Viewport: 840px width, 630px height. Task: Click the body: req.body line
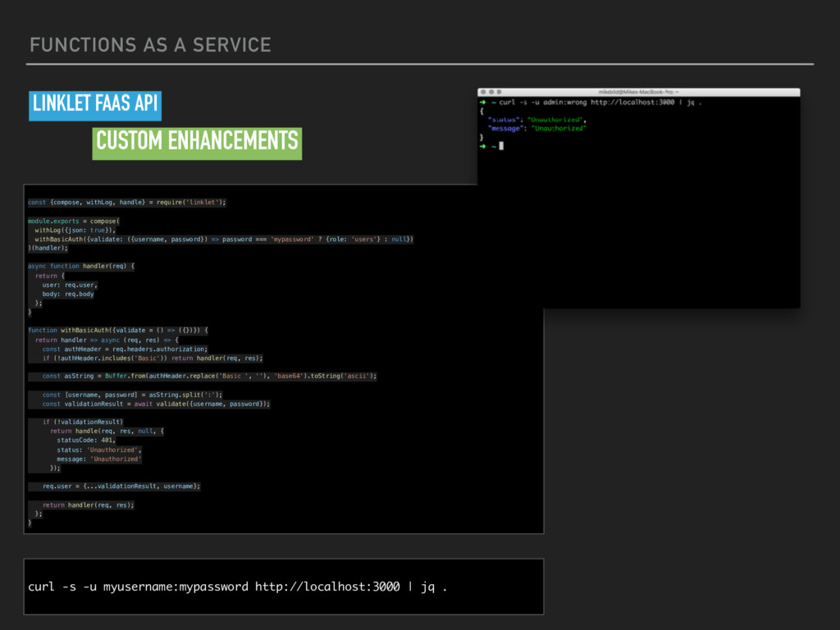[68, 294]
